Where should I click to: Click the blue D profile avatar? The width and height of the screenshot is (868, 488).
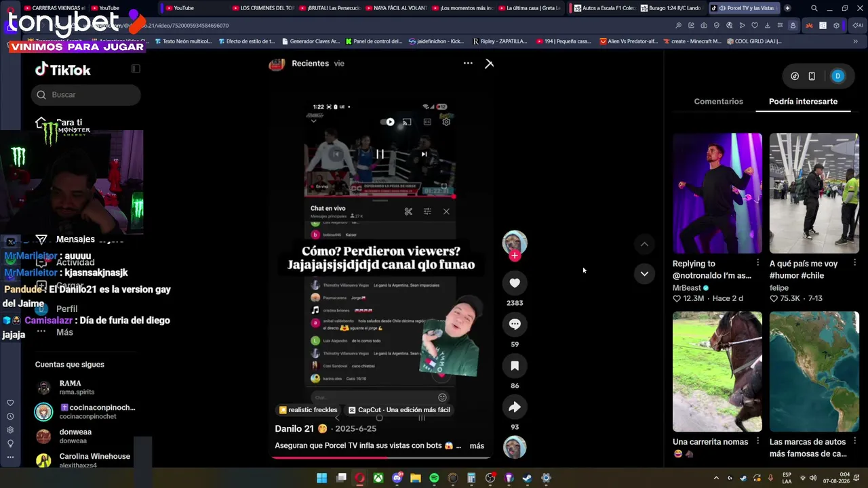(x=837, y=76)
